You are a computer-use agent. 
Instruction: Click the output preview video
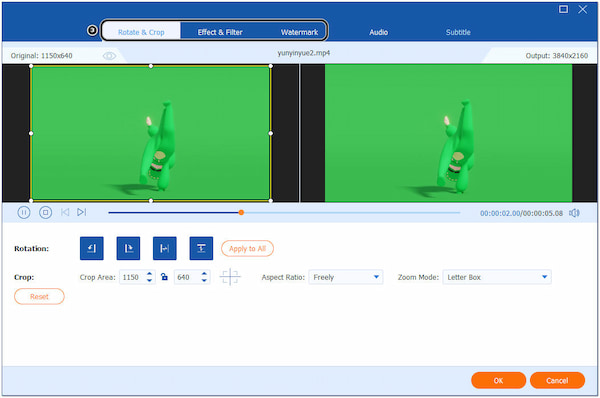tap(448, 133)
